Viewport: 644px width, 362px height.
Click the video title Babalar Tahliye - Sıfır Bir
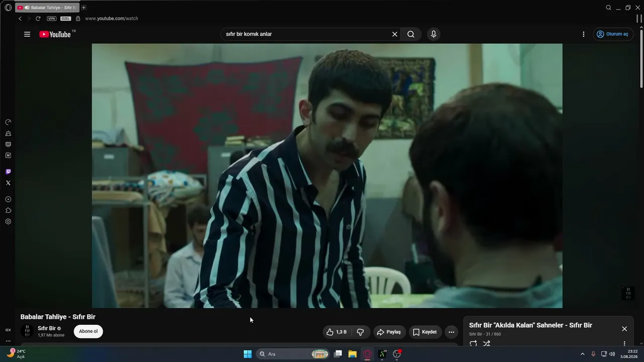coord(58,317)
